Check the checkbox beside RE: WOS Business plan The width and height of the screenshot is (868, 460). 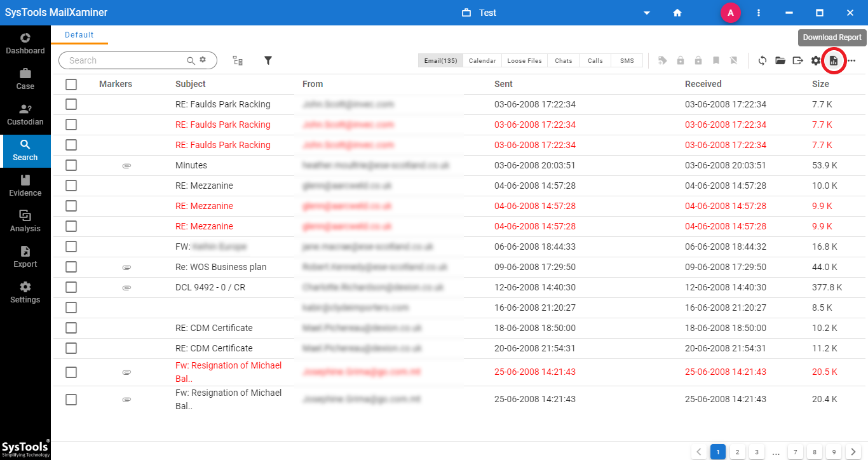click(71, 267)
